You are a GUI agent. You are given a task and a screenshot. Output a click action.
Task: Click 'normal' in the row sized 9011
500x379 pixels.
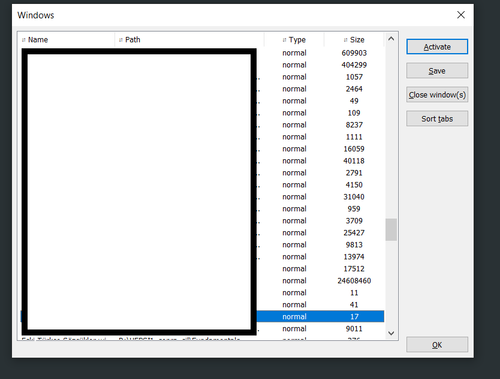click(294, 329)
